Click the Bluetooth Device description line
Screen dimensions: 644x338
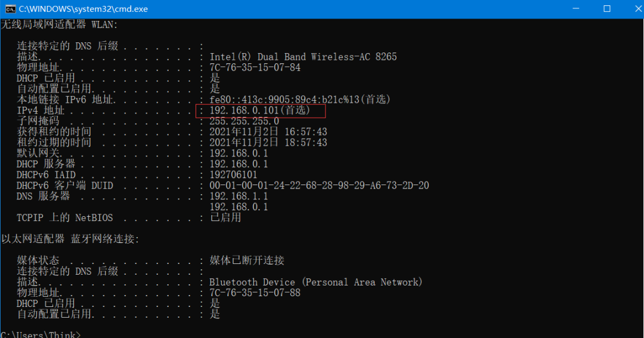coord(316,282)
